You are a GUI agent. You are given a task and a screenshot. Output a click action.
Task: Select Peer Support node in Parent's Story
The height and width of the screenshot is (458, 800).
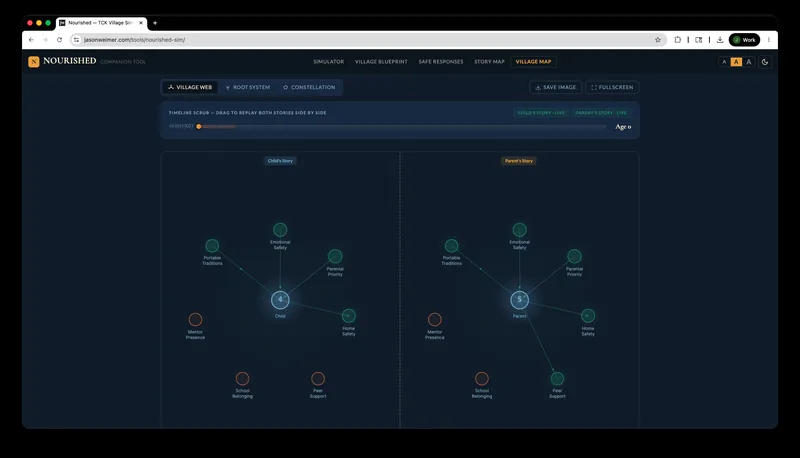pos(557,378)
